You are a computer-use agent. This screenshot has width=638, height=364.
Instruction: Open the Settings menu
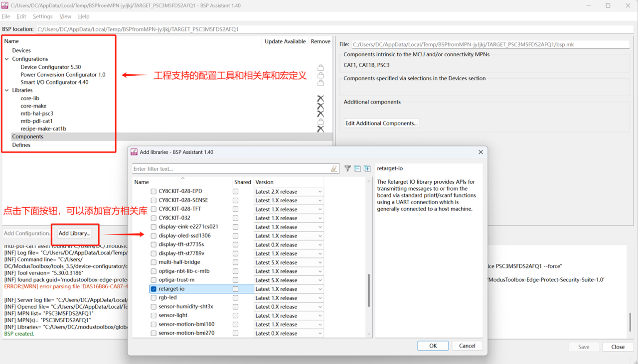[42, 16]
